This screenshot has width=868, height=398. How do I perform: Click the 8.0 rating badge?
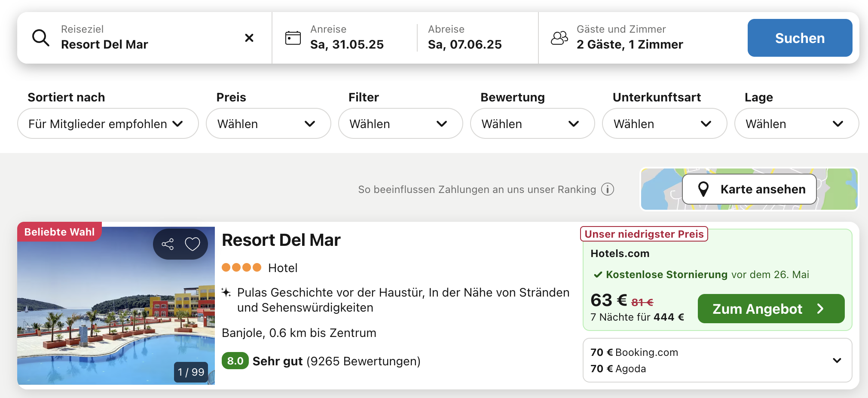pyautogui.click(x=235, y=361)
